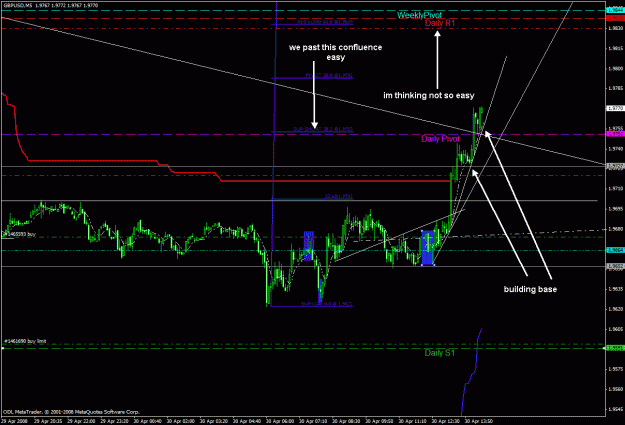
Task: Click the 1.9635 price axis label
Action: click(x=616, y=289)
